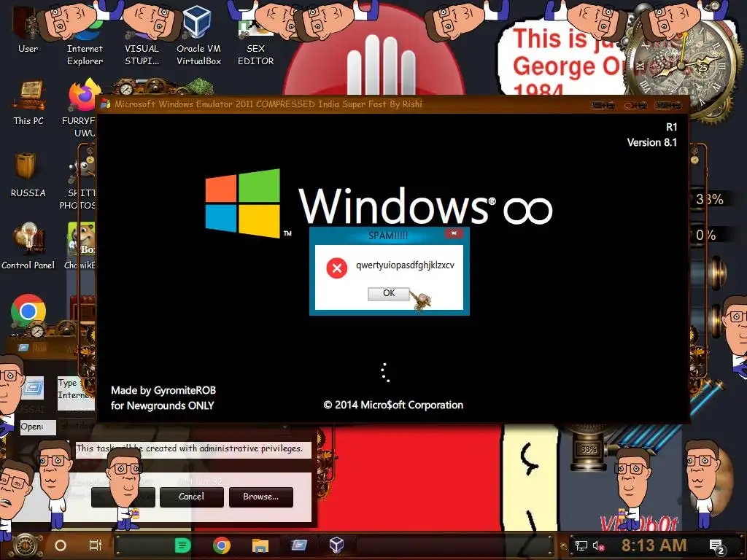
Task: Open the User desktop icon
Action: point(28,28)
